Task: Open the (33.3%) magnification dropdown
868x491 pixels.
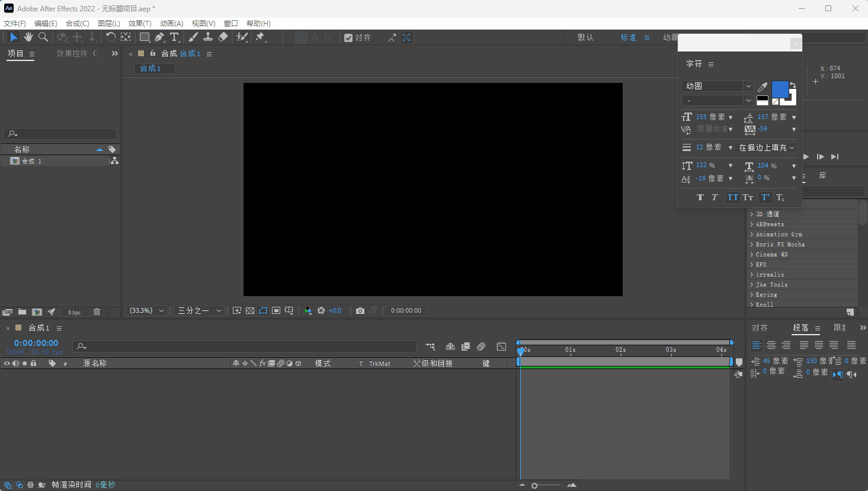Action: tap(146, 310)
